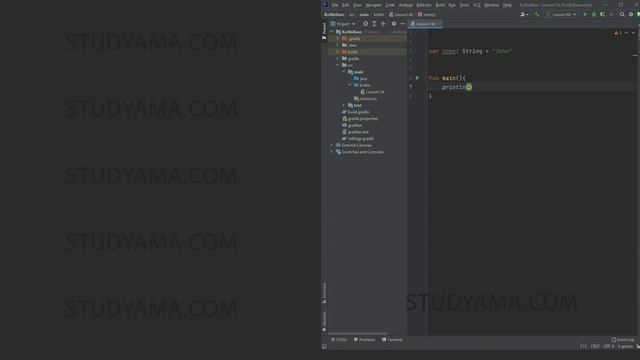Expand Scratches and Consoles node
Screen dimensions: 640x360
[331, 152]
